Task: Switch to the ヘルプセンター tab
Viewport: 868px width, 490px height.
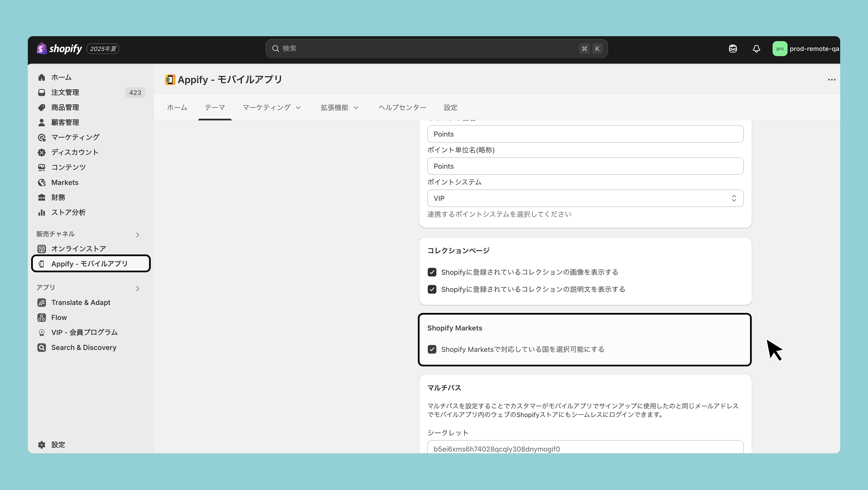Action: click(x=402, y=107)
